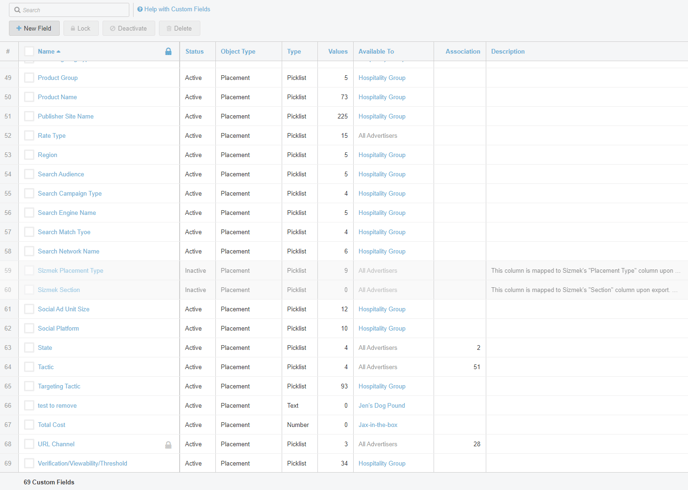The height and width of the screenshot is (490, 688).
Task: Click the search magnifier icon
Action: [17, 10]
